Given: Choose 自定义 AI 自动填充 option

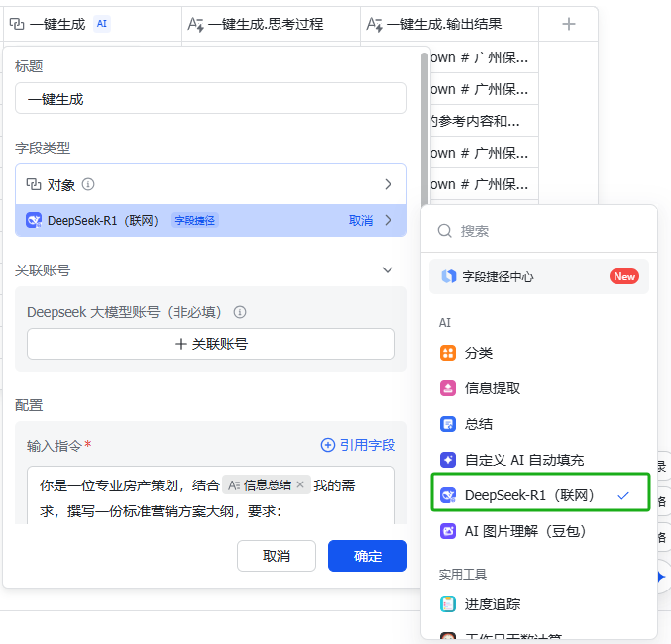Looking at the screenshot, I should (x=539, y=460).
